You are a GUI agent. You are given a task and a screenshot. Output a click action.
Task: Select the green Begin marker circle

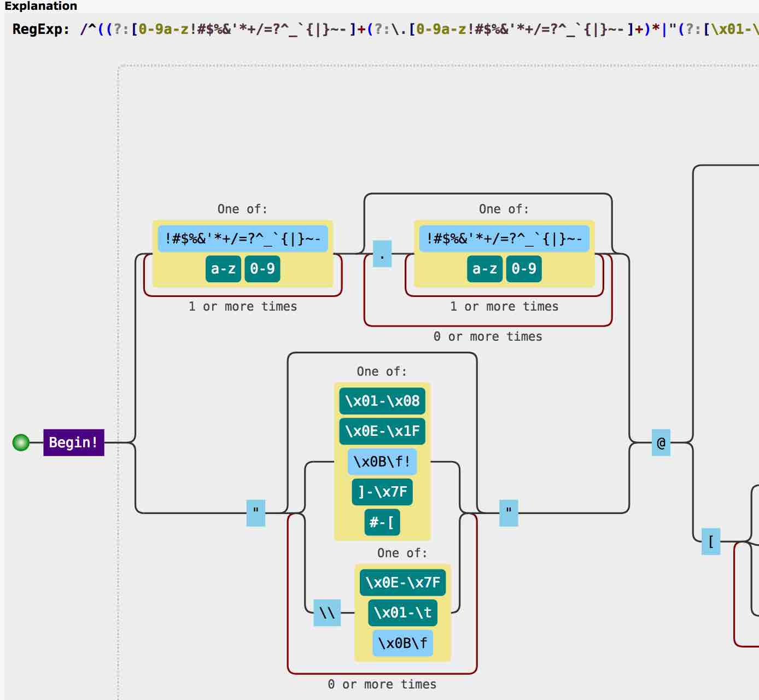coord(20,442)
